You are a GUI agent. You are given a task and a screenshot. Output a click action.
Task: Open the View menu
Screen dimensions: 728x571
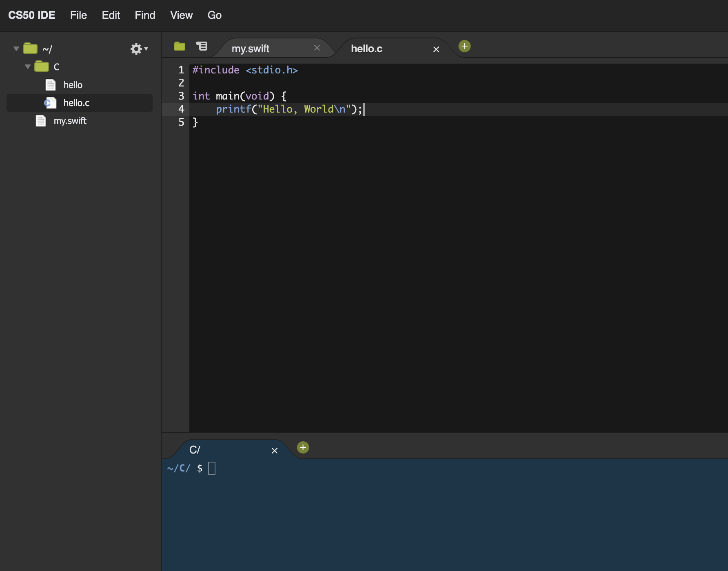pos(181,15)
